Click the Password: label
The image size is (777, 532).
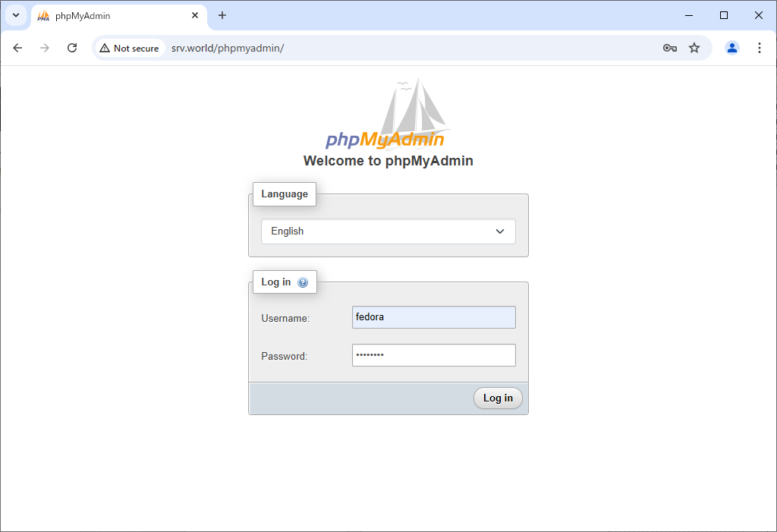[x=285, y=357]
